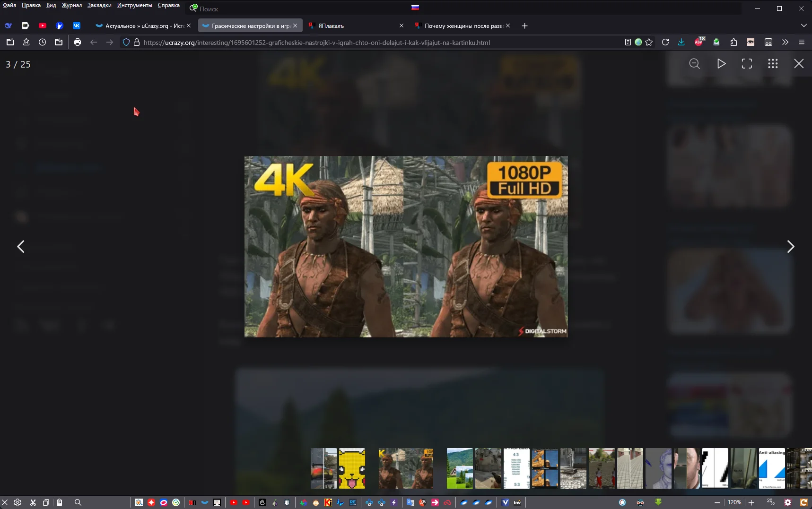Screen dimensions: 812x509
Task: Go to the previous gallery image
Action: click(21, 247)
